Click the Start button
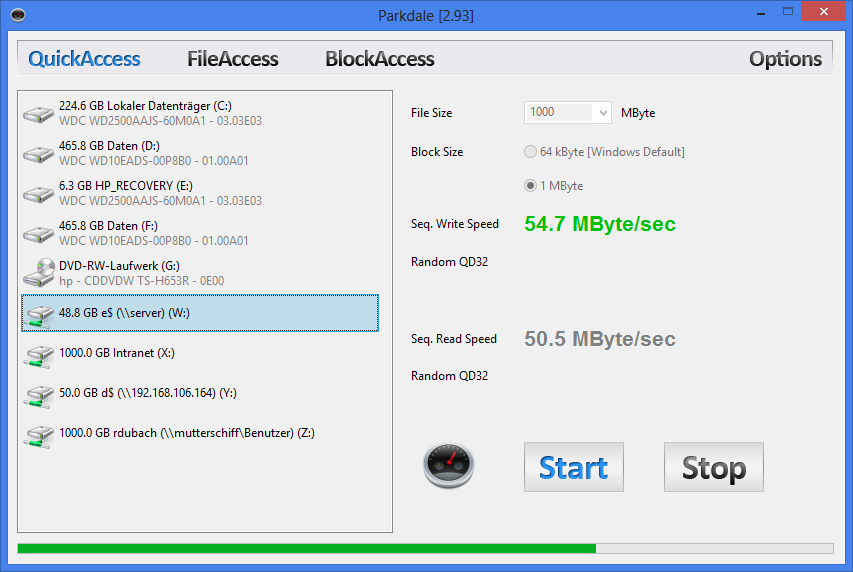853x572 pixels. (573, 467)
